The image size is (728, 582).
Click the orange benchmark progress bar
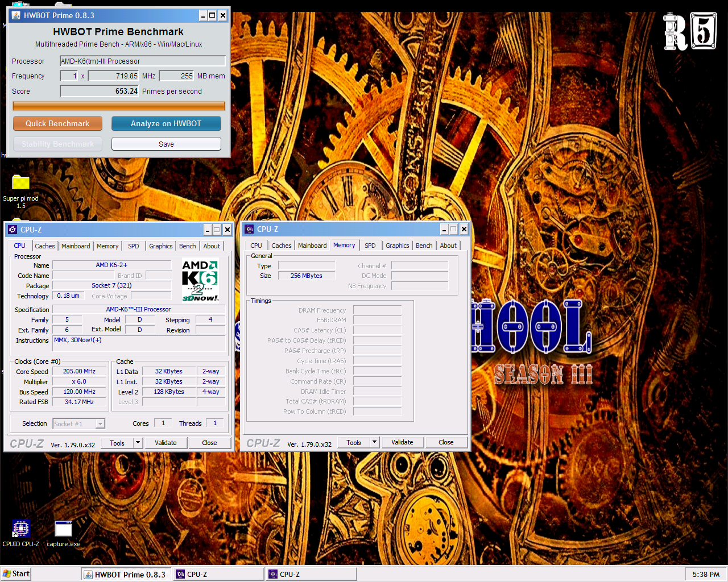coord(119,106)
